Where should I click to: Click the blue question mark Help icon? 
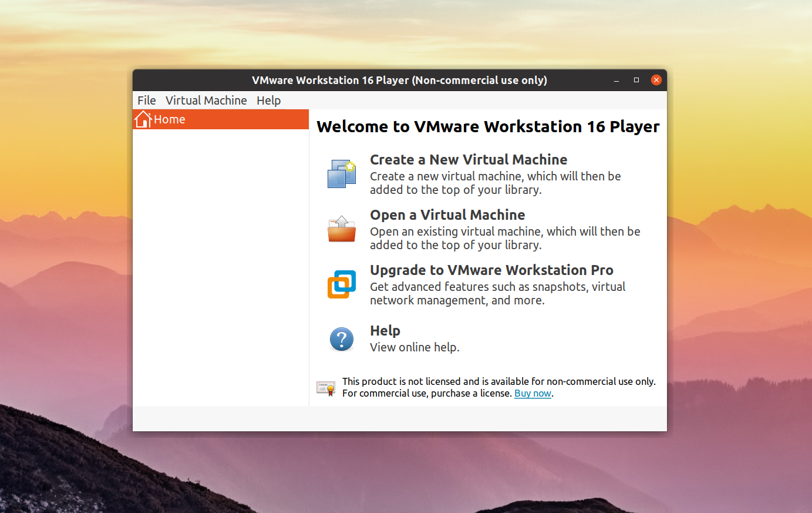(342, 339)
